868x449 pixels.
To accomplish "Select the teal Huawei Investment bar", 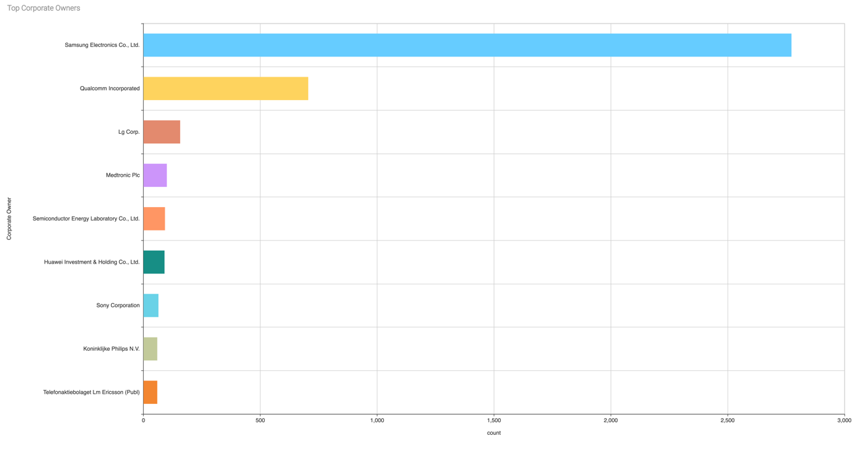I will tap(153, 262).
